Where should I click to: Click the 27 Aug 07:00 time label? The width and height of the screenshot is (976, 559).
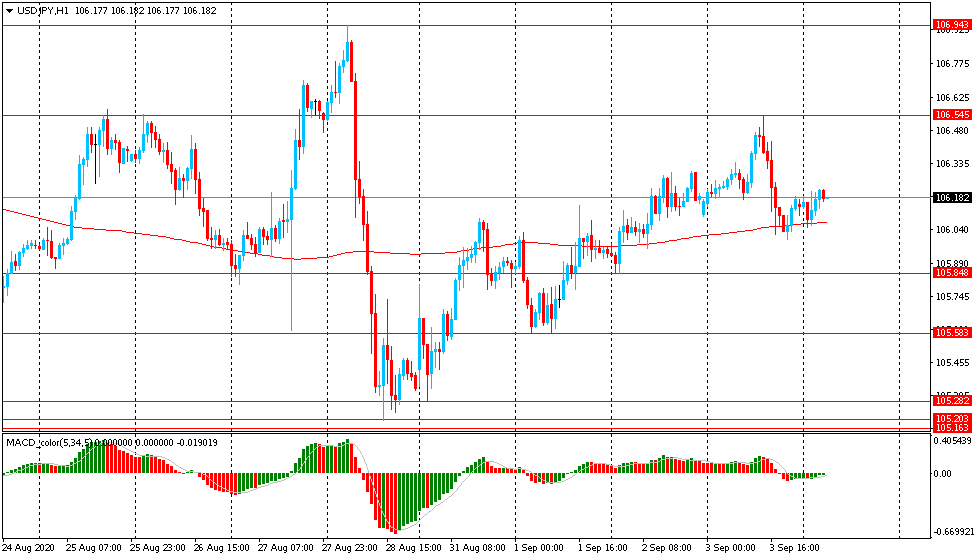click(x=285, y=548)
